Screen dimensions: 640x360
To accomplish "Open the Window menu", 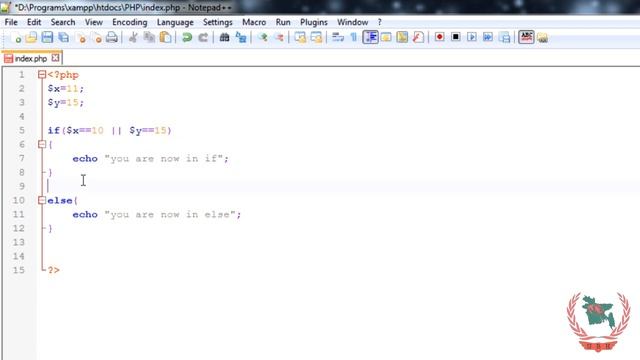I will point(353,22).
